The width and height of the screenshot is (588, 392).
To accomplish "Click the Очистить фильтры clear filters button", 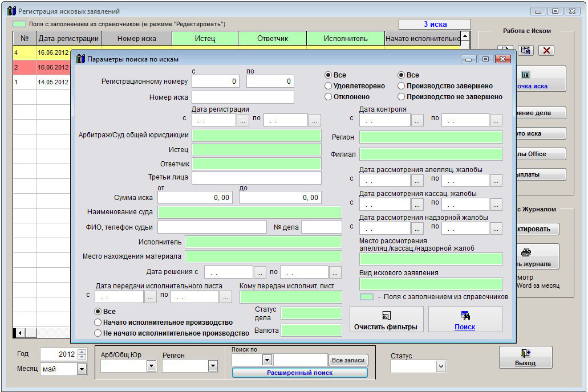I will 386,320.
